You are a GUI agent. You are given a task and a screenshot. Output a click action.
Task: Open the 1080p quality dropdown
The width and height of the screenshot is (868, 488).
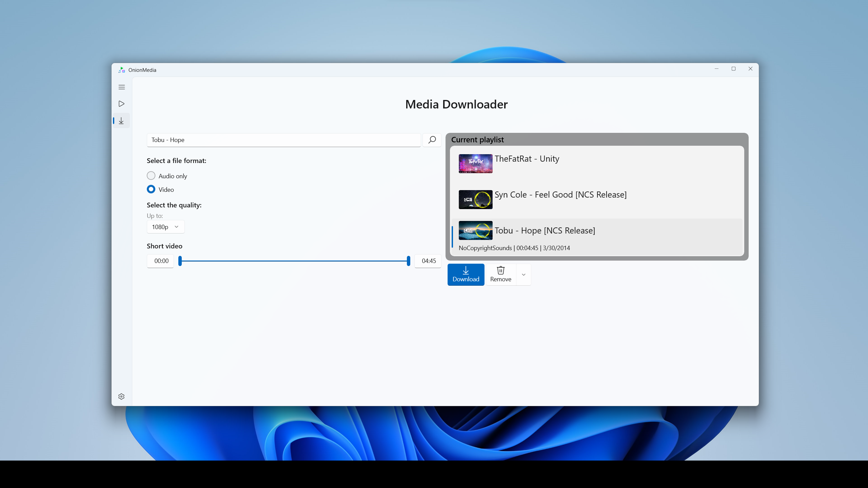(165, 227)
